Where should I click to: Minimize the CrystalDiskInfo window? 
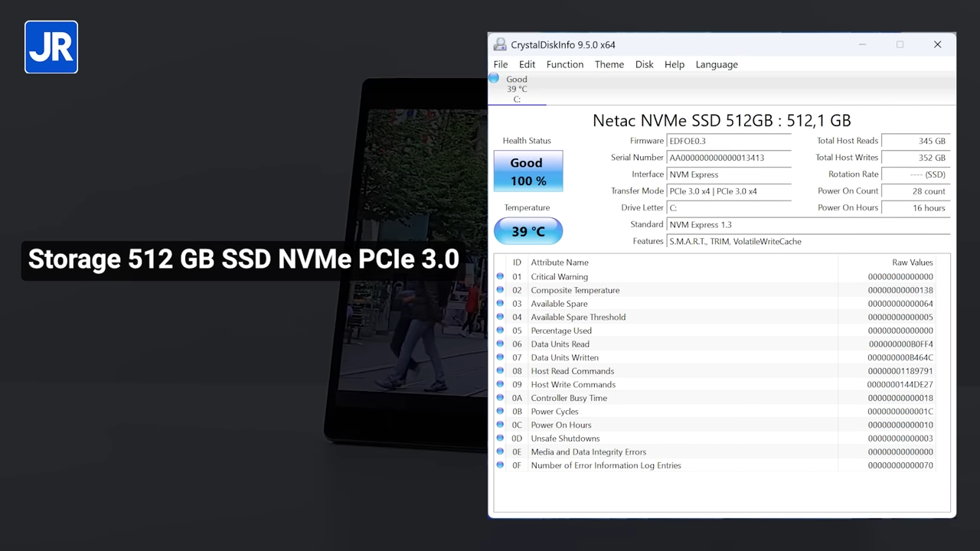[862, 44]
